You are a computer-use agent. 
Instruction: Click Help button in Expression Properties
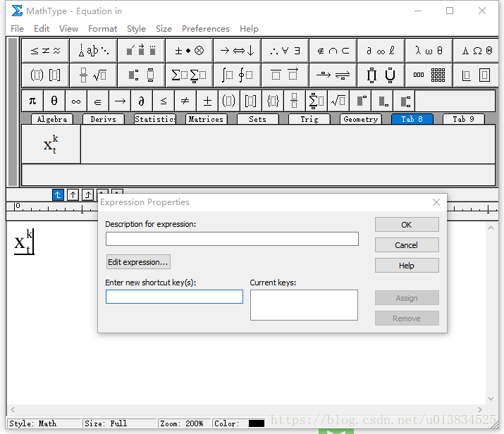pyautogui.click(x=407, y=266)
